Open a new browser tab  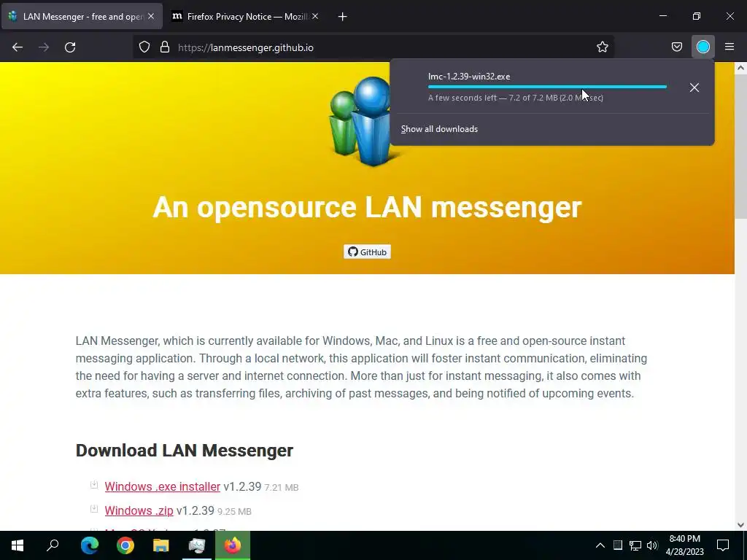pos(343,17)
